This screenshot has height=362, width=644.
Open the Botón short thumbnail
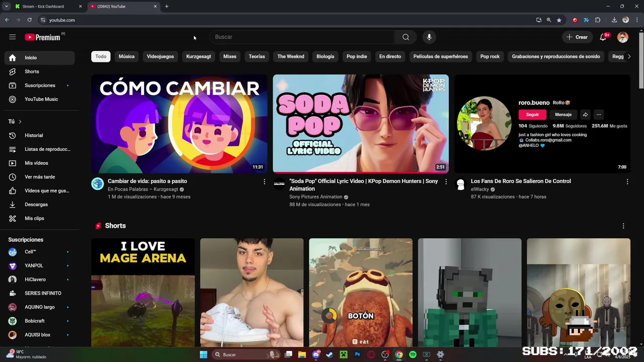[x=361, y=293]
